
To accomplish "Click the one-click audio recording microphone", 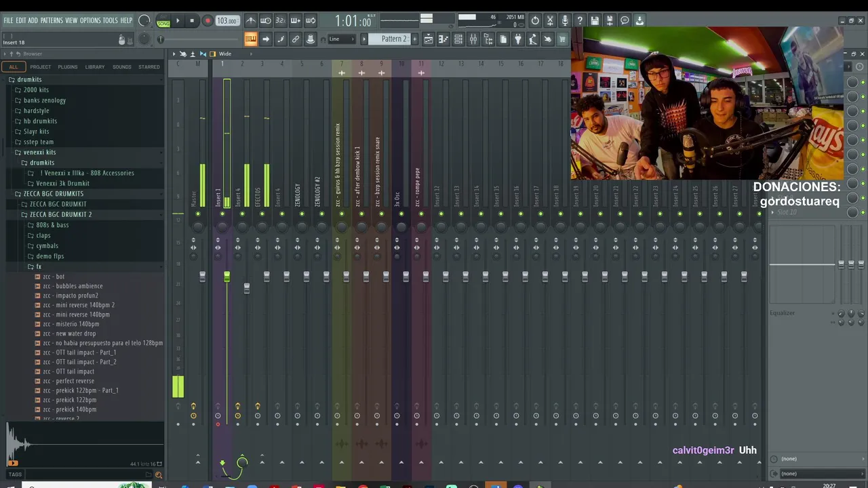I will 565,21.
